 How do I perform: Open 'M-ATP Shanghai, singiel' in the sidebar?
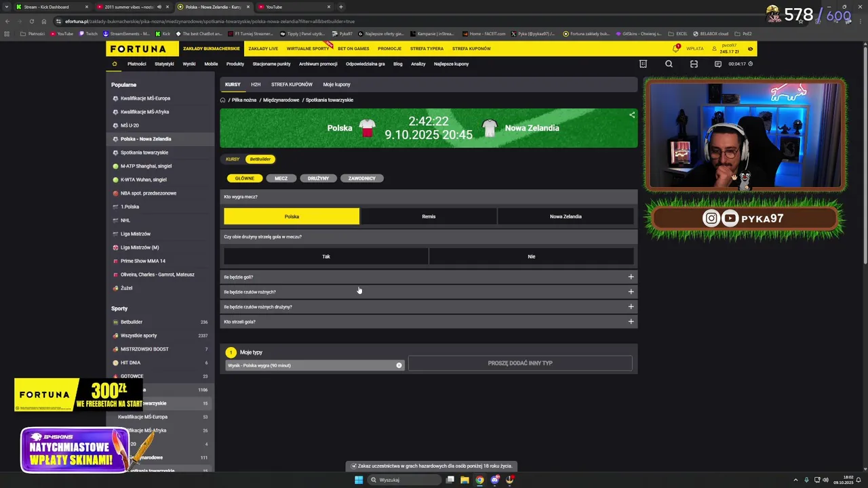click(x=146, y=166)
